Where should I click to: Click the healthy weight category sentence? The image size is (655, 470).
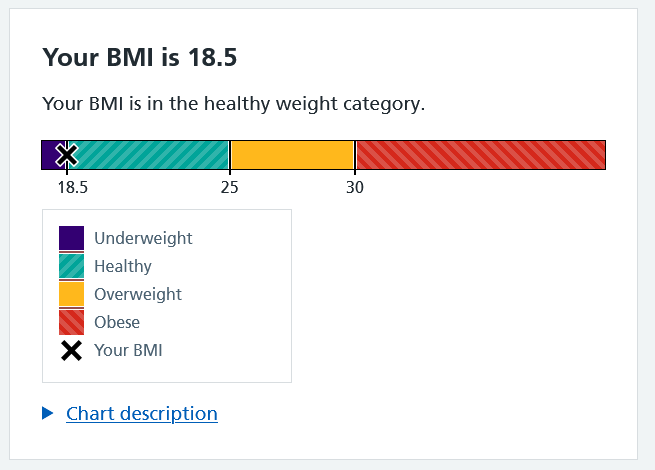pos(234,103)
